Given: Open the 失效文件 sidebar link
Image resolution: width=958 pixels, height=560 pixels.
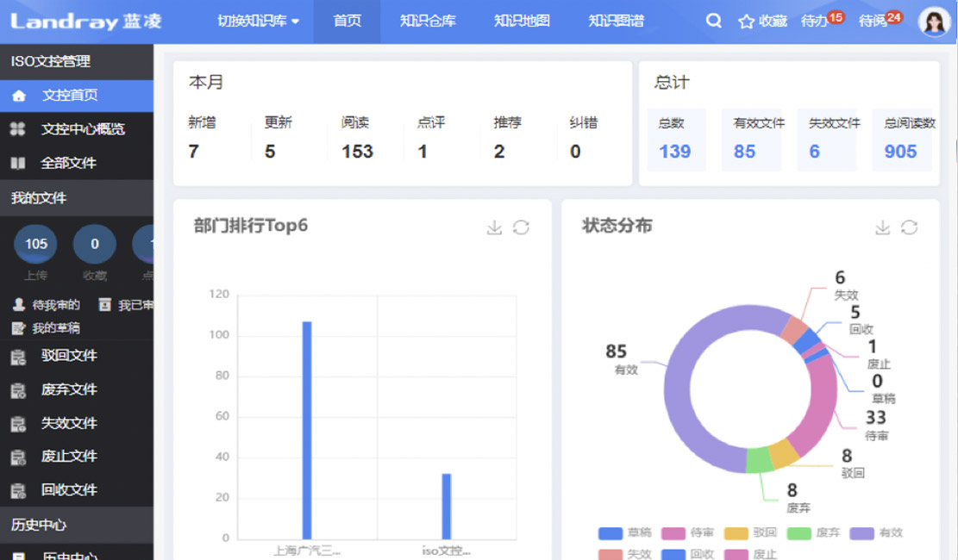Looking at the screenshot, I should (69, 423).
